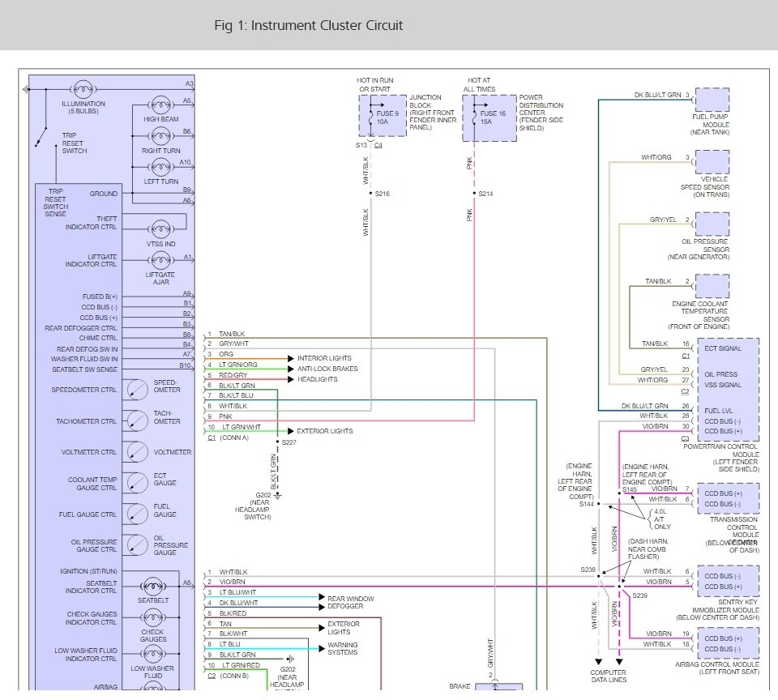Click the Instrument Cluster Circuit figure title
The image size is (778, 700).
308,25
